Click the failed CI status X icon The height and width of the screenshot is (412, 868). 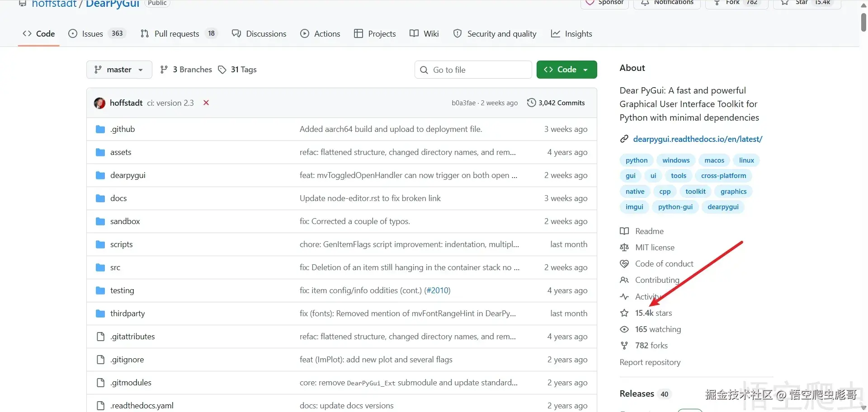206,103
